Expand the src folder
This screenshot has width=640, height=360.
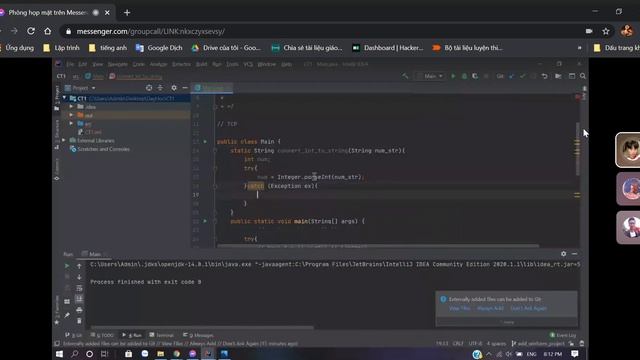71,124
